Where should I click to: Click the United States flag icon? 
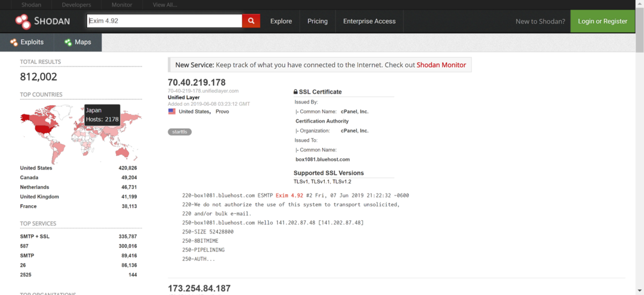[172, 112]
